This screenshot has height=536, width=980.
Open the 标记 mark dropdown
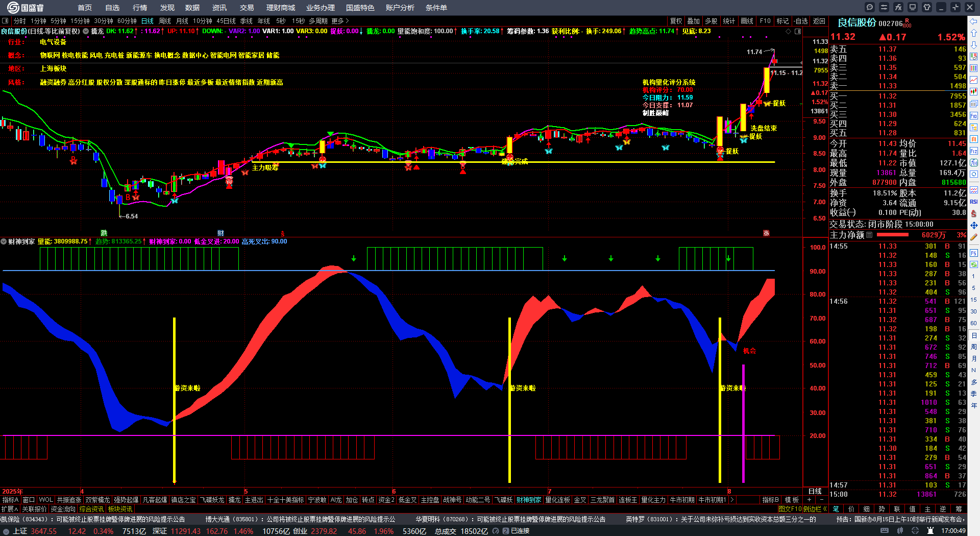782,21
